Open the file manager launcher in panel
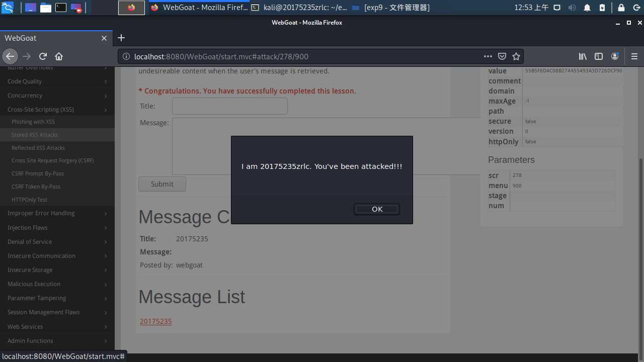The height and width of the screenshot is (362, 644). tap(45, 8)
